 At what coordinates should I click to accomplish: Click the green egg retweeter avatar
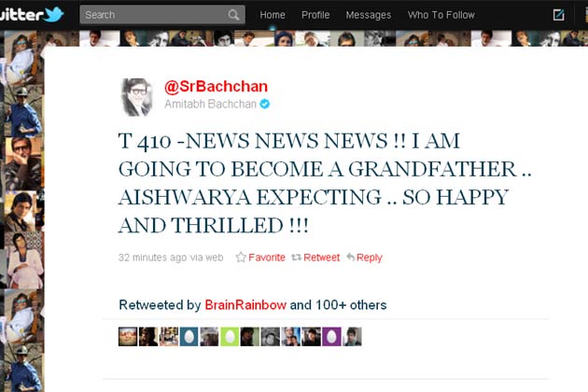[x=230, y=337]
